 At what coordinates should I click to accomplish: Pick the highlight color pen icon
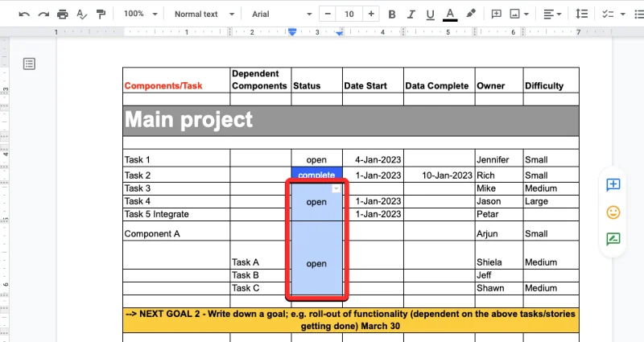click(471, 14)
